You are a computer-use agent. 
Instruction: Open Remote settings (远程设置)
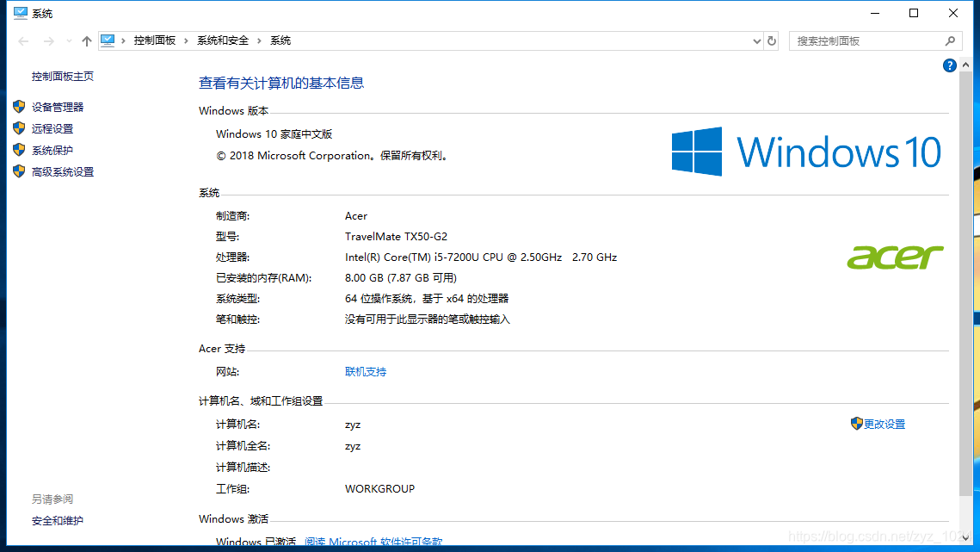coord(52,128)
